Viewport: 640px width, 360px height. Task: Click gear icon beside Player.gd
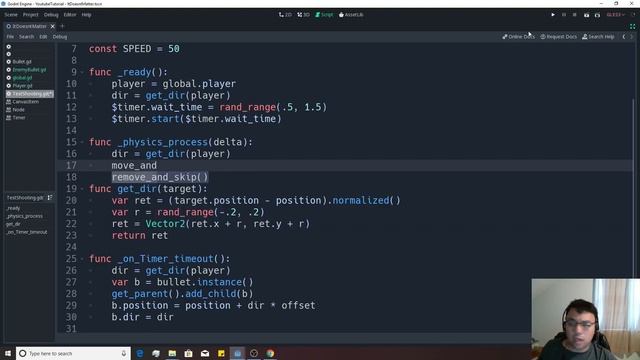9,86
